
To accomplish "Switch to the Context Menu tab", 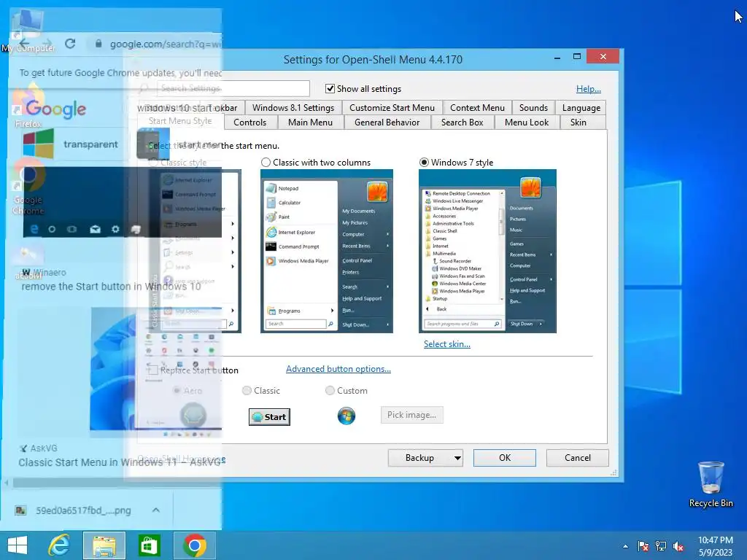I will [x=477, y=108].
